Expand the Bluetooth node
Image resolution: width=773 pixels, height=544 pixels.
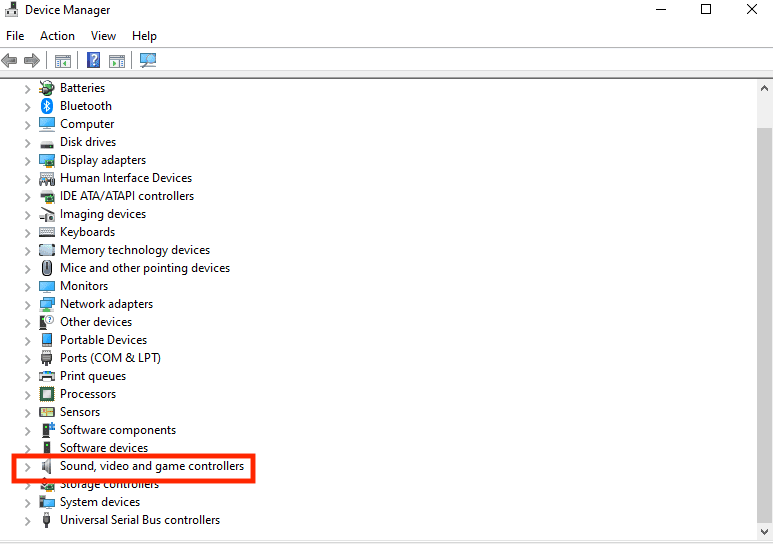tap(28, 107)
